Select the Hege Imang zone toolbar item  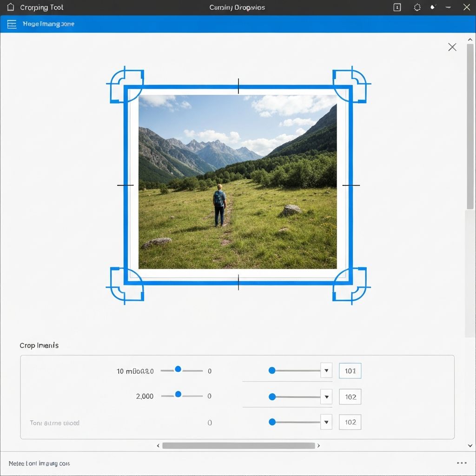point(48,24)
